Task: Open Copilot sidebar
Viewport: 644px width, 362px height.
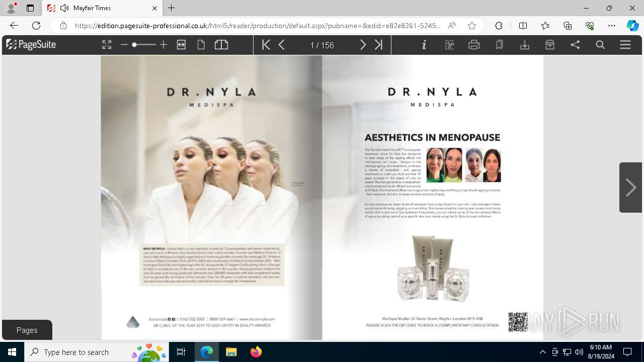Action: click(x=632, y=26)
